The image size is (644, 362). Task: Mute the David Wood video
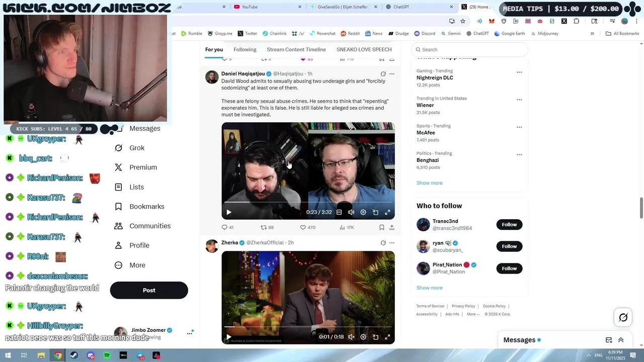coord(351,212)
